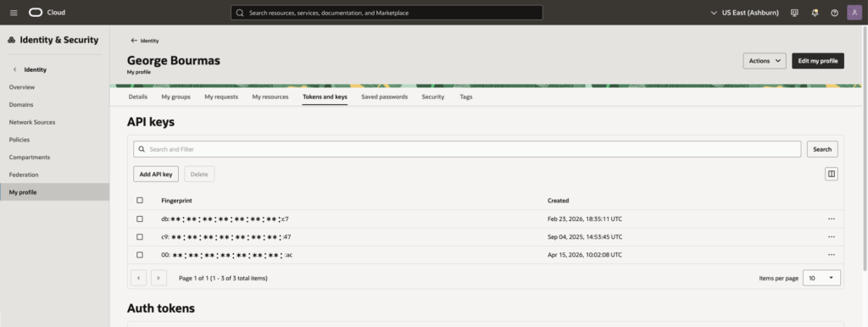
Task: Click the Feb 23, 2026, 18:35:11 UTC date
Action: pyautogui.click(x=585, y=219)
